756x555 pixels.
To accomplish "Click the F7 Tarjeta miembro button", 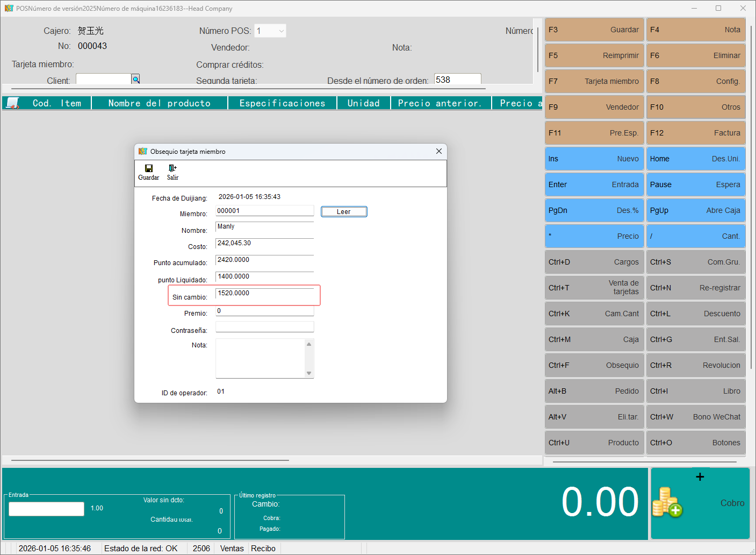I will 594,81.
